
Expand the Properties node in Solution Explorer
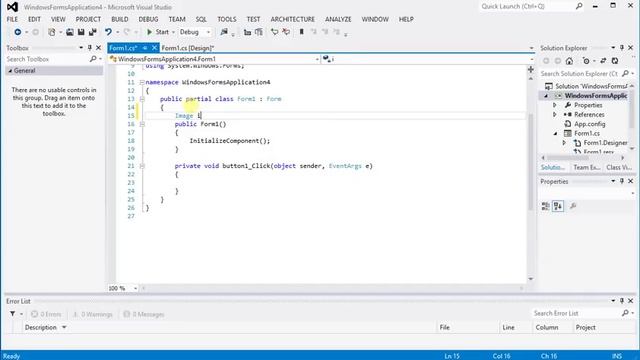click(x=555, y=105)
